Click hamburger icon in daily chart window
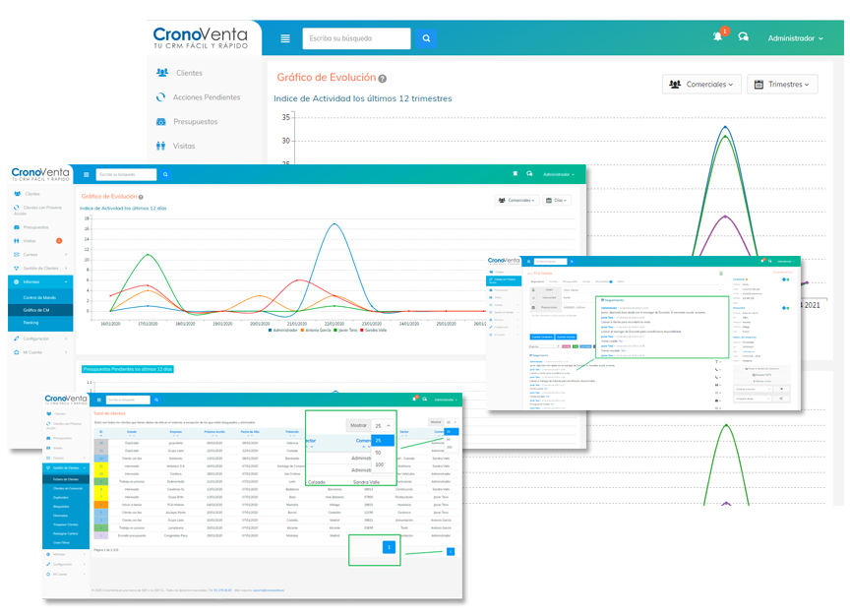 [87, 174]
